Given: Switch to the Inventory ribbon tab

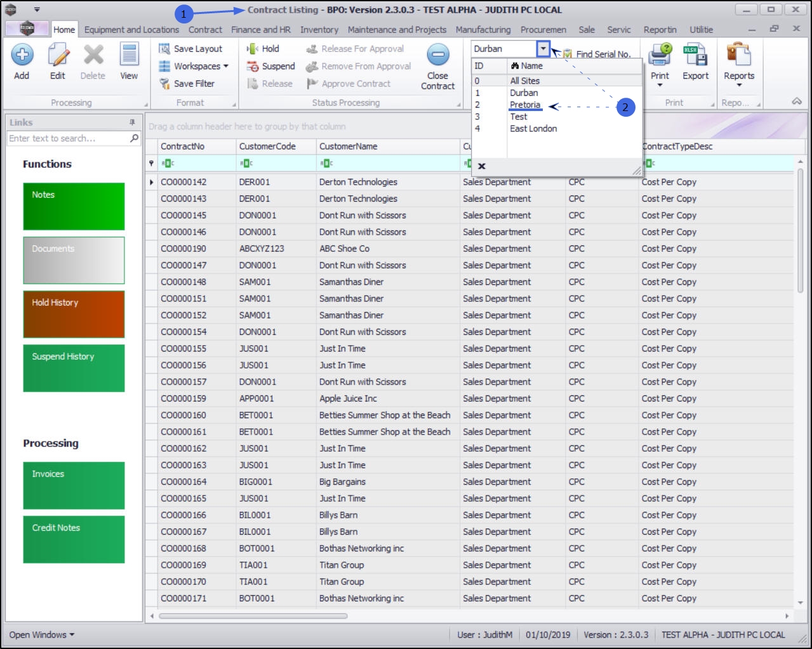Looking at the screenshot, I should pos(319,30).
